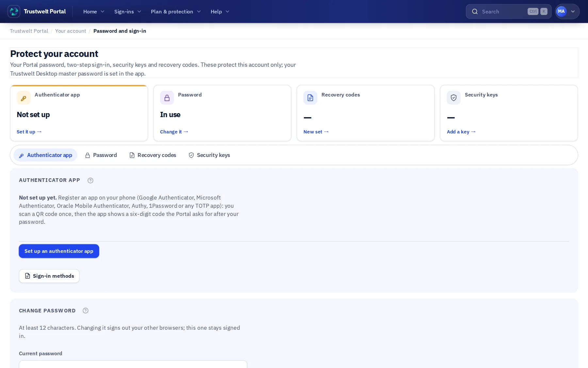Click the Current password input field
The height and width of the screenshot is (368, 588).
pos(133,364)
